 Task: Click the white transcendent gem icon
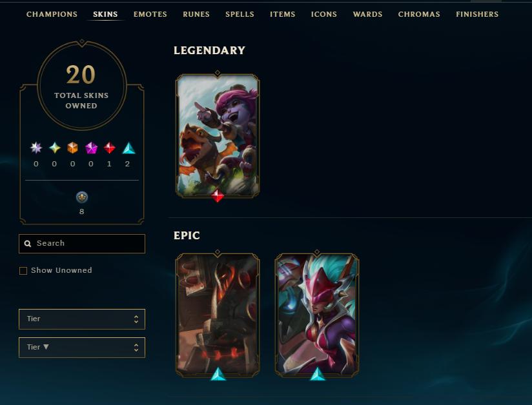(x=36, y=148)
